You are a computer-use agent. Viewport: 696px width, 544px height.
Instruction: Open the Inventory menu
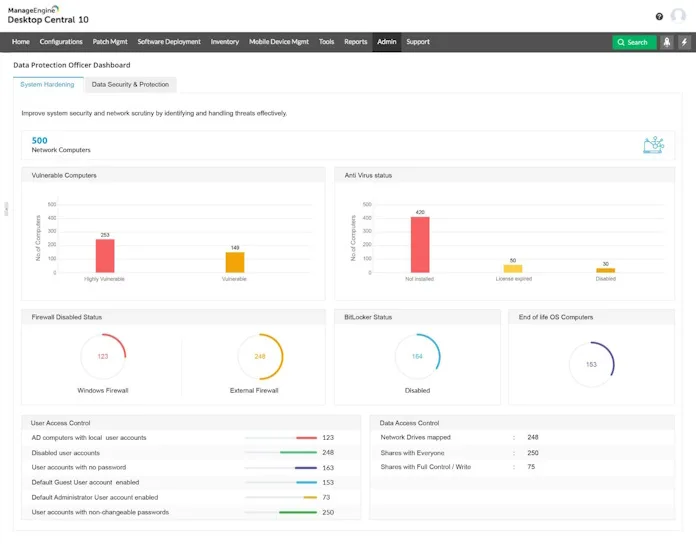[225, 42]
